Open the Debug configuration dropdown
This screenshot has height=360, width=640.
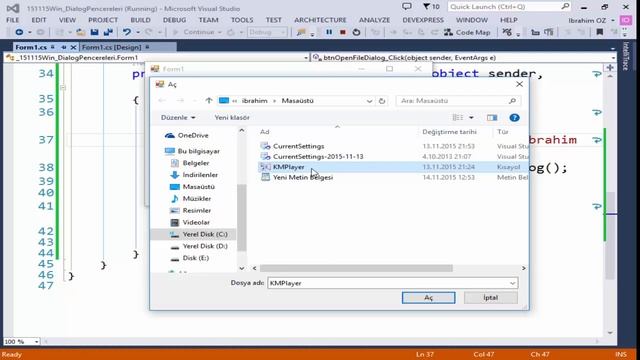[x=267, y=32]
